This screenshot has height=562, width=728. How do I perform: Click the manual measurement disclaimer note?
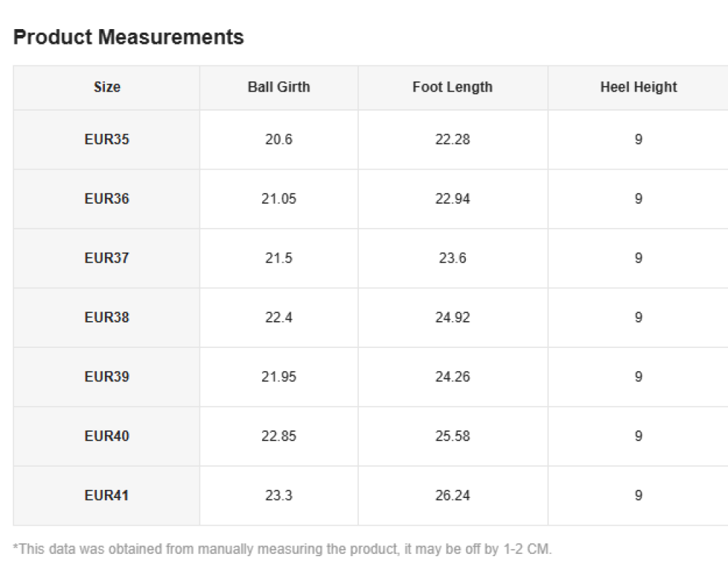(282, 549)
